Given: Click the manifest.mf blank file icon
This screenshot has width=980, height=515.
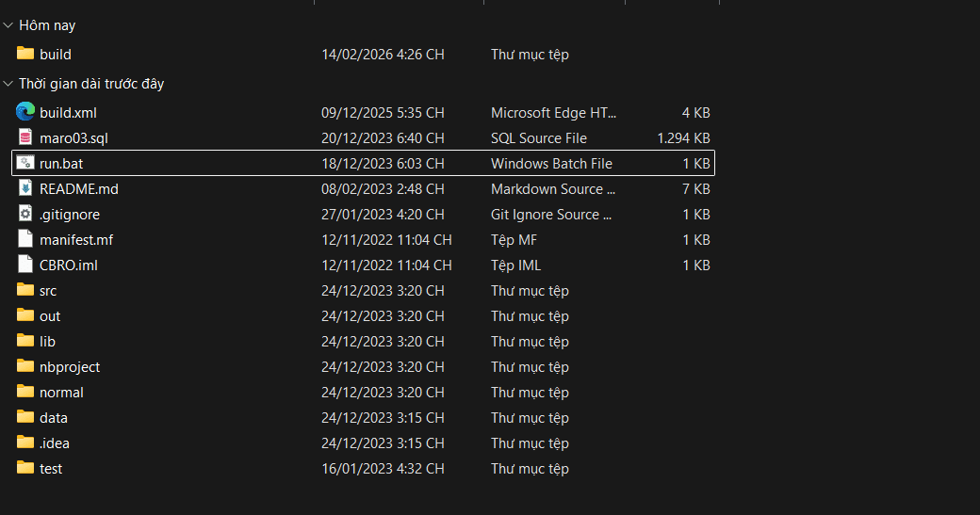Looking at the screenshot, I should point(25,239).
